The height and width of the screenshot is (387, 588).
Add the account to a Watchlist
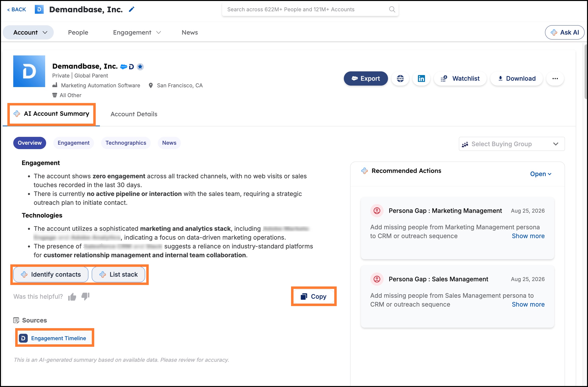coord(460,78)
